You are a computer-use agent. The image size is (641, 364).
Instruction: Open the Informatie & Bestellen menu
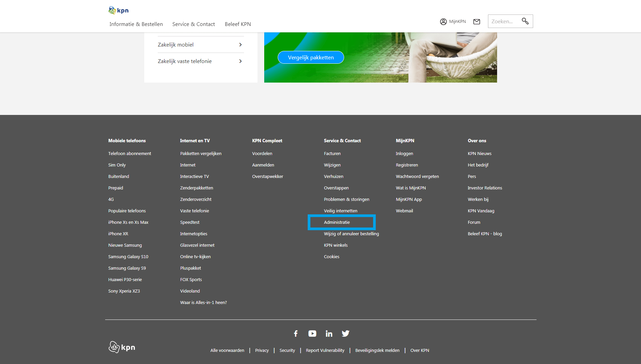[136, 24]
